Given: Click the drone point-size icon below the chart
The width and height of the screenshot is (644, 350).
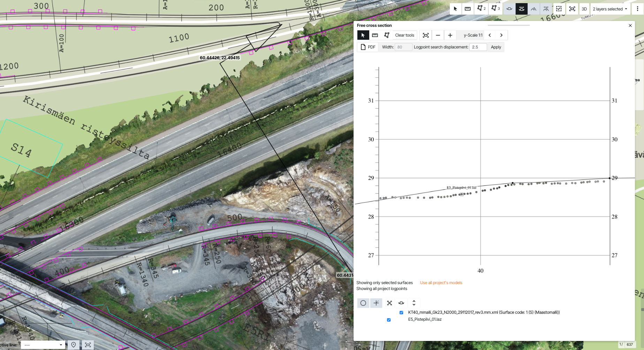Looking at the screenshot, I should [389, 303].
